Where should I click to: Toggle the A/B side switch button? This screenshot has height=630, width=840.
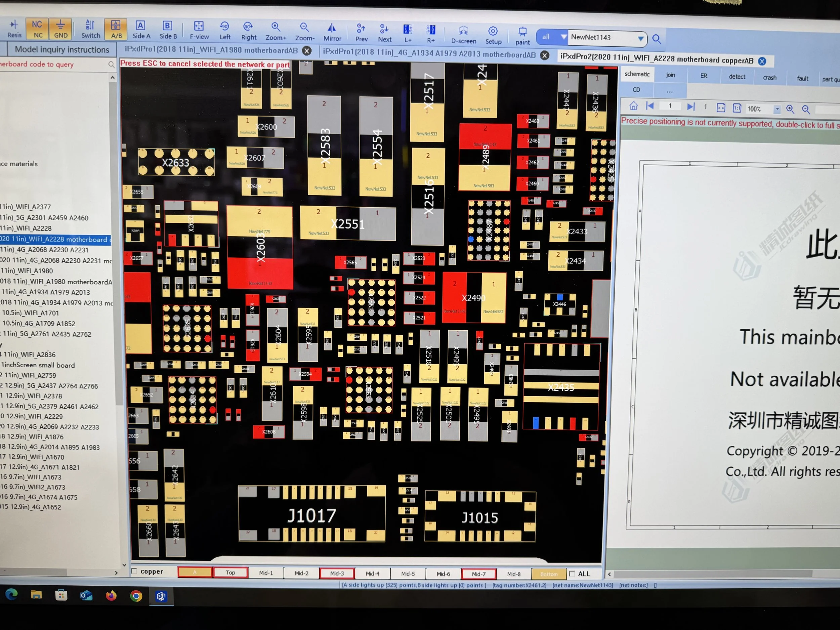(x=116, y=29)
